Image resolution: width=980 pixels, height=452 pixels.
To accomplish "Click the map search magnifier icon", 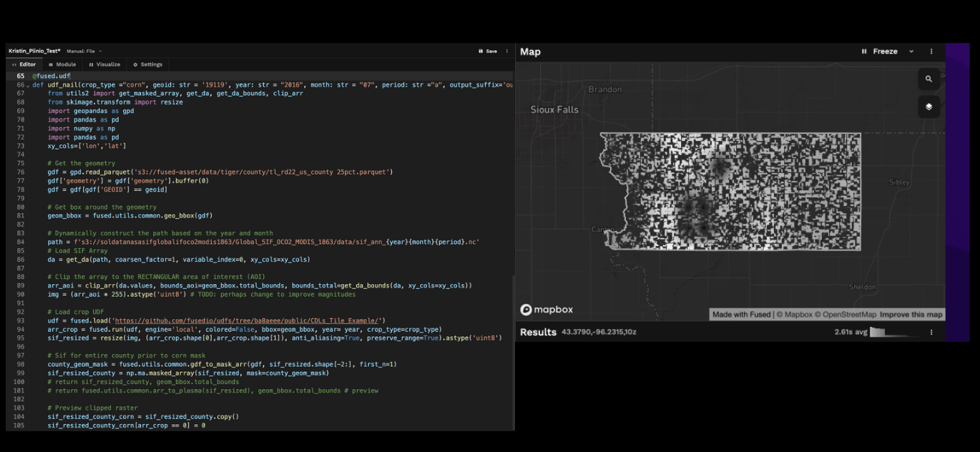I will 928,79.
